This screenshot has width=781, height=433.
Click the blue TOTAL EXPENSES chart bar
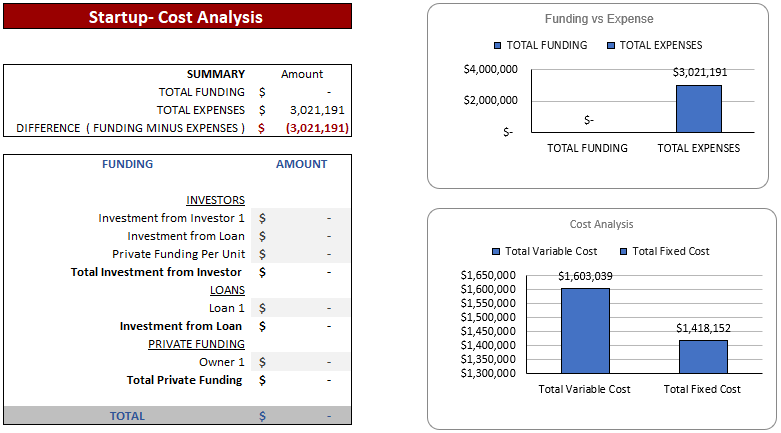point(698,108)
